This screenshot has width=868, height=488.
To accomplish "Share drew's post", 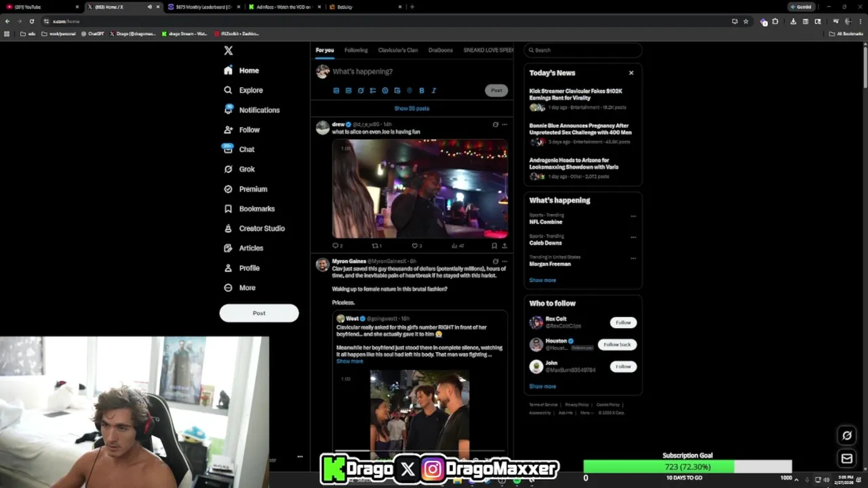I will 504,246.
